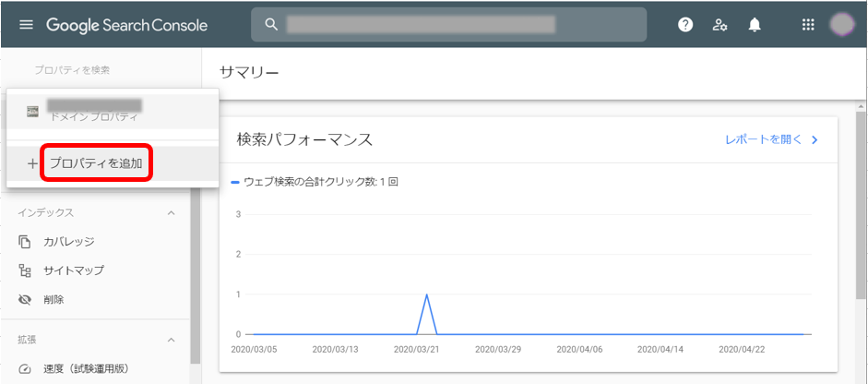Click the カバレッジ pages icon

tap(24, 242)
